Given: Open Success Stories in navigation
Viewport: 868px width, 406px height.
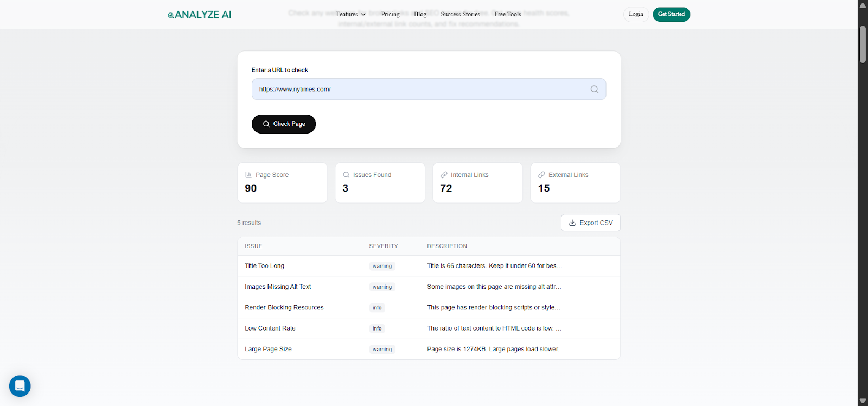Looking at the screenshot, I should click(x=460, y=15).
